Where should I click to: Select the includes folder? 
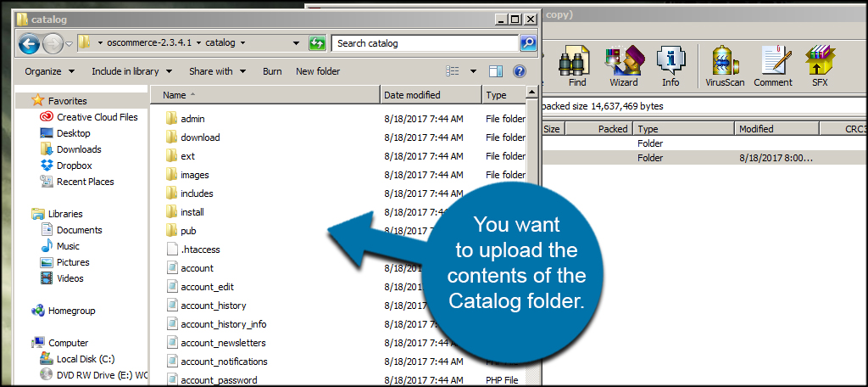pos(189,193)
